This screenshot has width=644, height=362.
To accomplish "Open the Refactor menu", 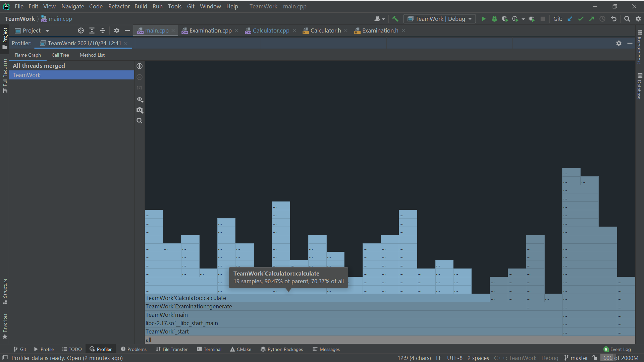I will (119, 6).
